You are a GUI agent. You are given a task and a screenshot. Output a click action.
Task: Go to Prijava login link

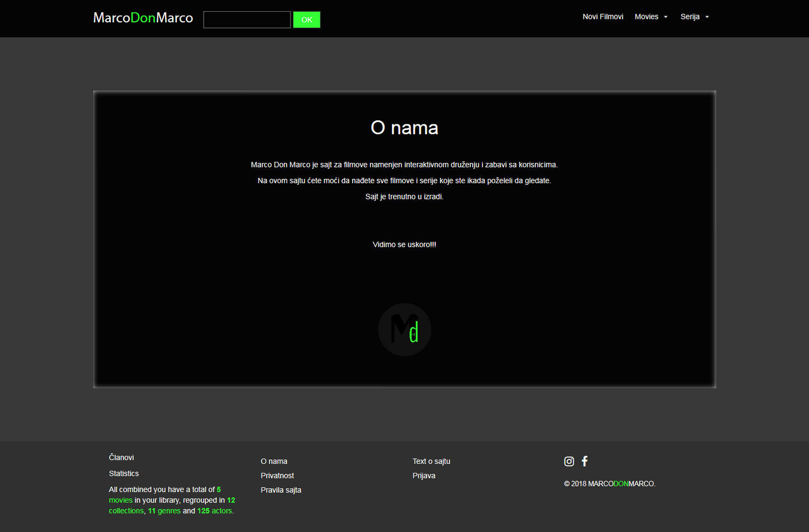(x=424, y=475)
